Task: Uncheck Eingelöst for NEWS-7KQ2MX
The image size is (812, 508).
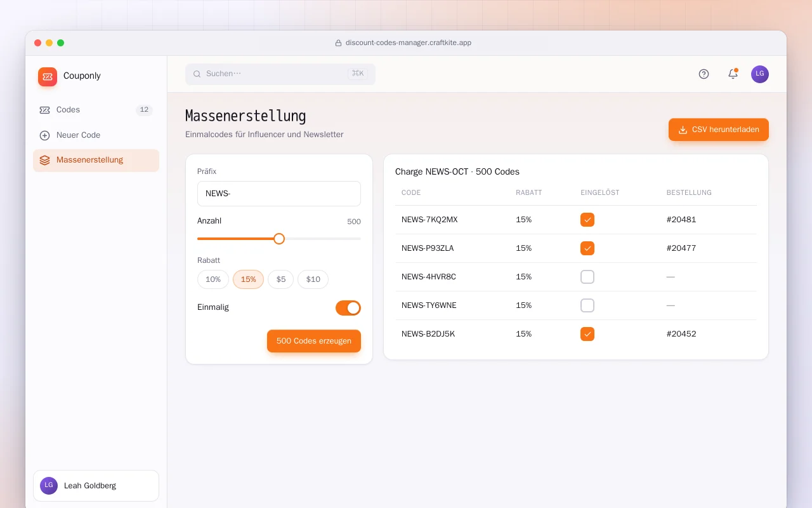Action: coord(587,220)
